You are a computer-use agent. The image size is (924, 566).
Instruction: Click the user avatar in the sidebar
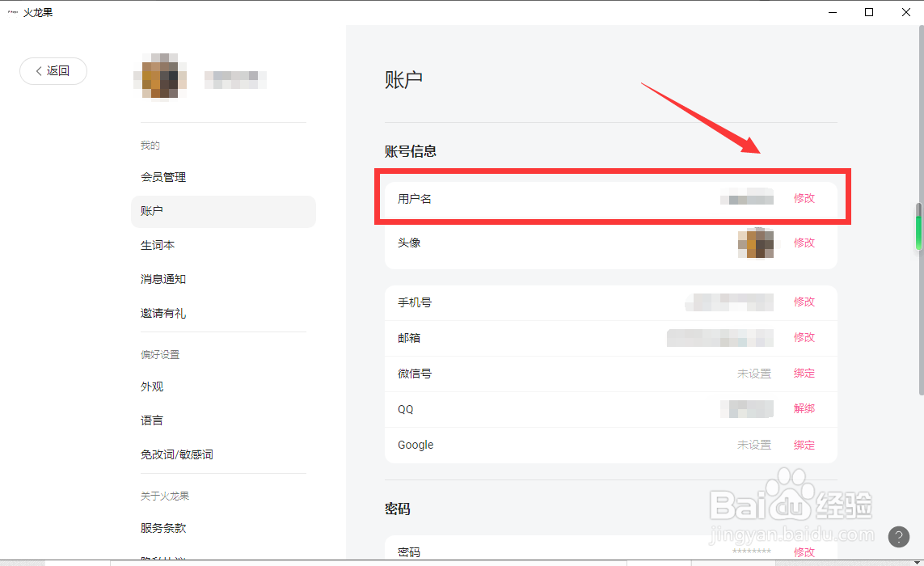point(160,77)
